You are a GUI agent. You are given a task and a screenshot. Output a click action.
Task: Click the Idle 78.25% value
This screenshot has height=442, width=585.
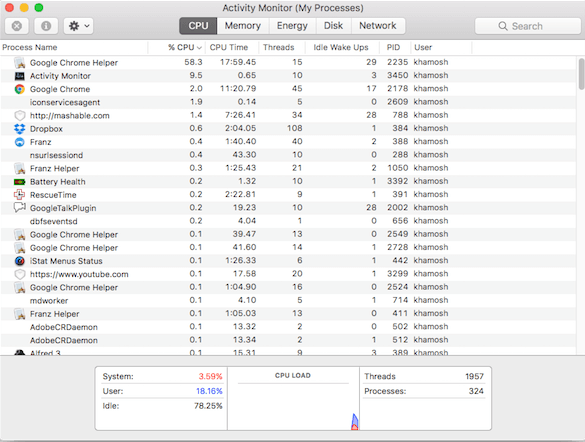point(208,406)
